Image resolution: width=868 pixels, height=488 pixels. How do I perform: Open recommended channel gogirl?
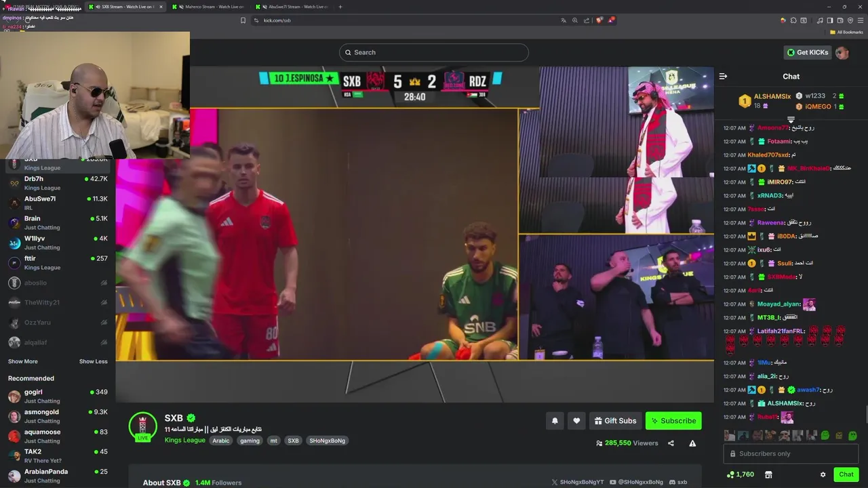click(58, 396)
